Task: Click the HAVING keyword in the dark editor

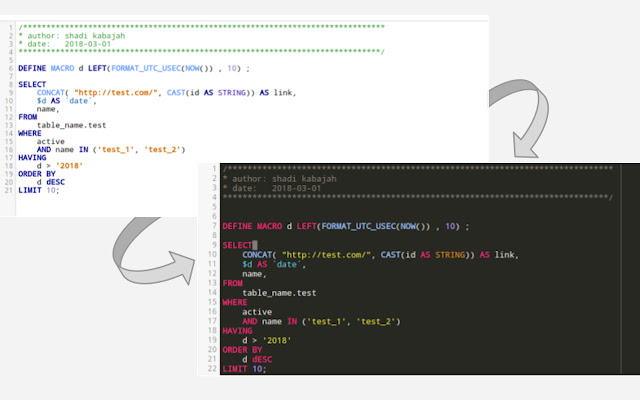Action: 237,331
